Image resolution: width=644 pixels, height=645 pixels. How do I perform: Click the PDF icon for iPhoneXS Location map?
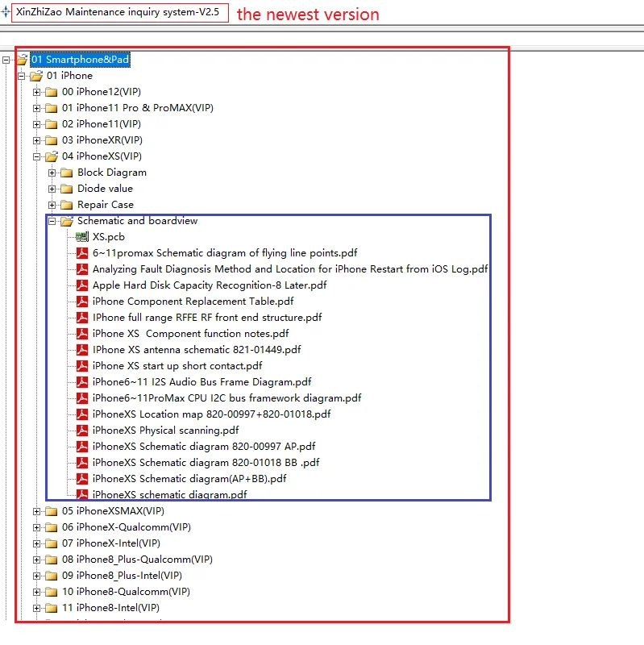point(82,414)
